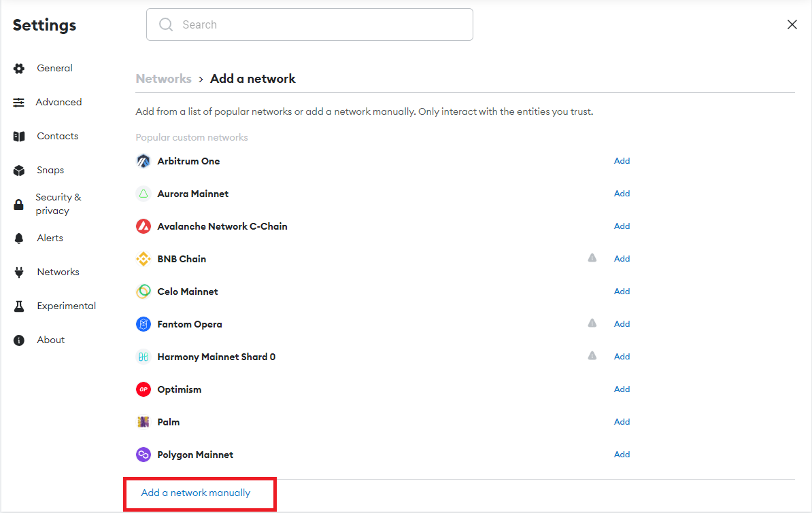The width and height of the screenshot is (812, 513).
Task: Click the warning icon beside Harmony Mainnet
Action: tap(592, 356)
